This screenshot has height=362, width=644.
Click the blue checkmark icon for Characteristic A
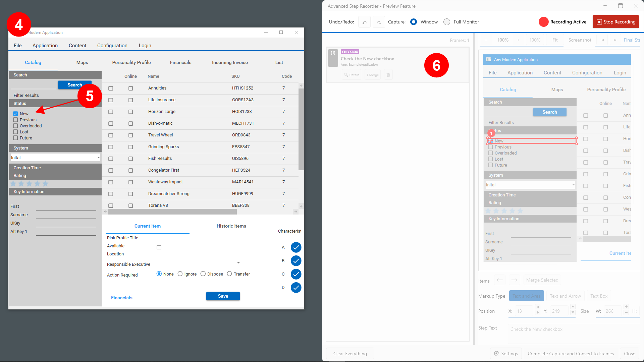point(296,247)
